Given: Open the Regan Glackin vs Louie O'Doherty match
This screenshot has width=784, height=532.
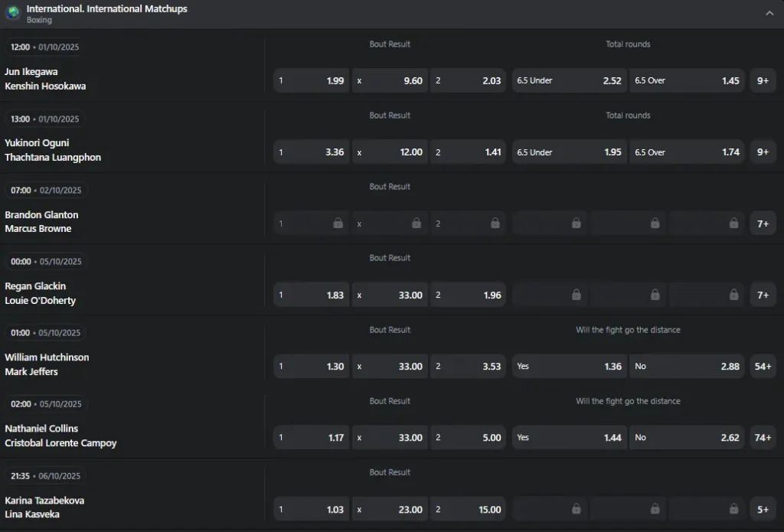Looking at the screenshot, I should click(41, 293).
